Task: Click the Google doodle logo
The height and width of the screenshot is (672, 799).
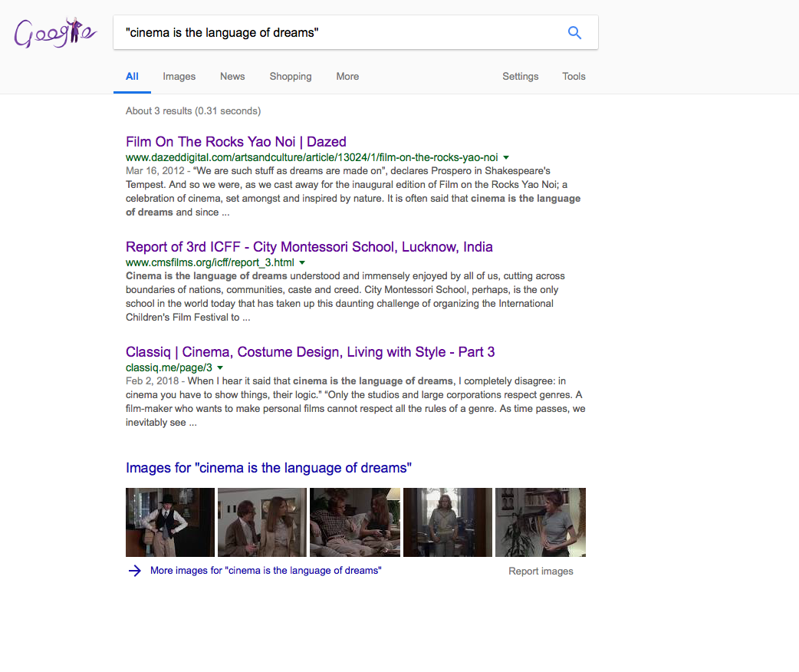Action: click(x=54, y=33)
